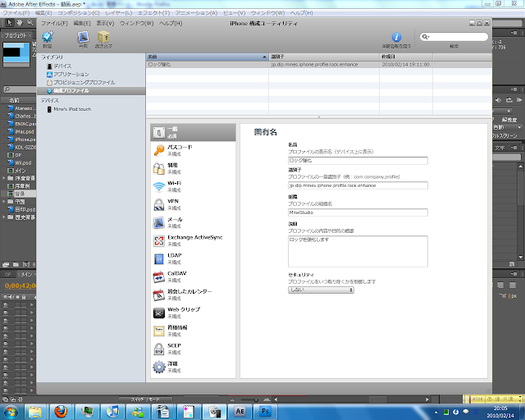Viewport: 525px width, 420px height.
Task: Select the Passcode payload with key icon
Action: point(193,150)
